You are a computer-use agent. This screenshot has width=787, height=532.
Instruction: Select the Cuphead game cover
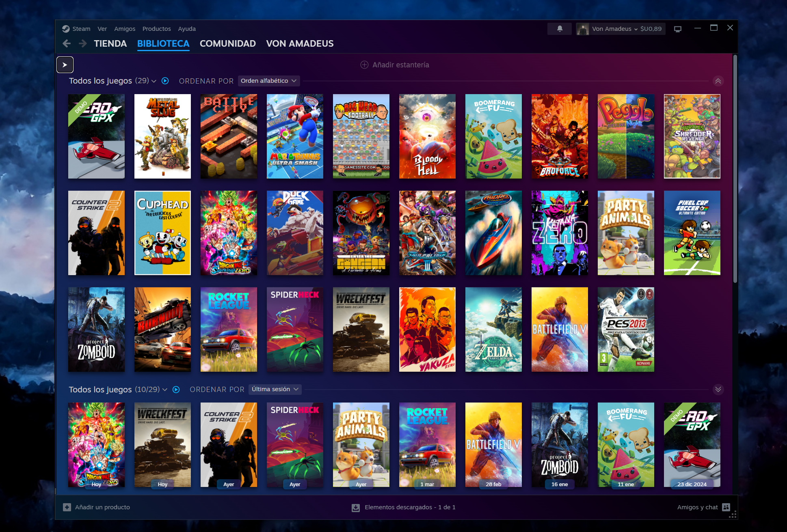point(162,233)
